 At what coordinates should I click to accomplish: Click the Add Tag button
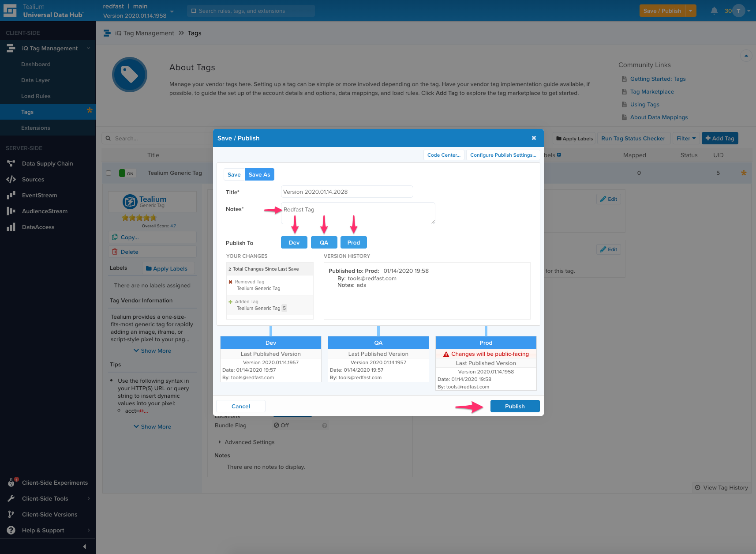pos(720,138)
